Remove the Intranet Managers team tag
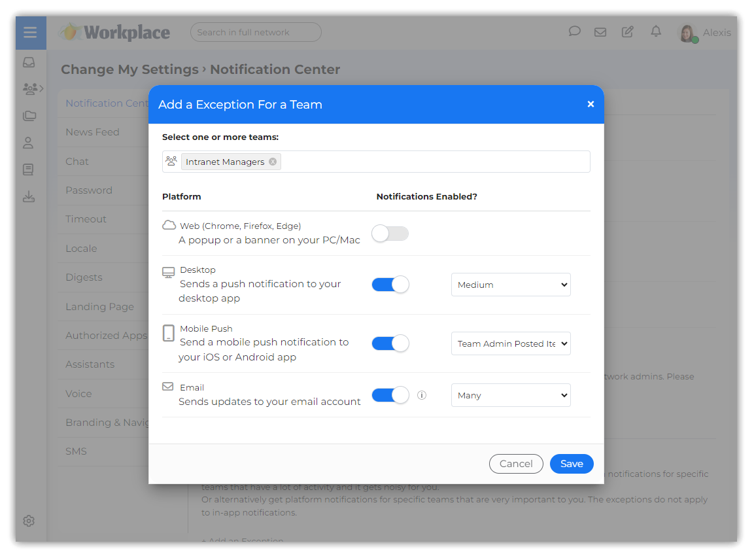This screenshot has width=754, height=560. click(x=273, y=162)
